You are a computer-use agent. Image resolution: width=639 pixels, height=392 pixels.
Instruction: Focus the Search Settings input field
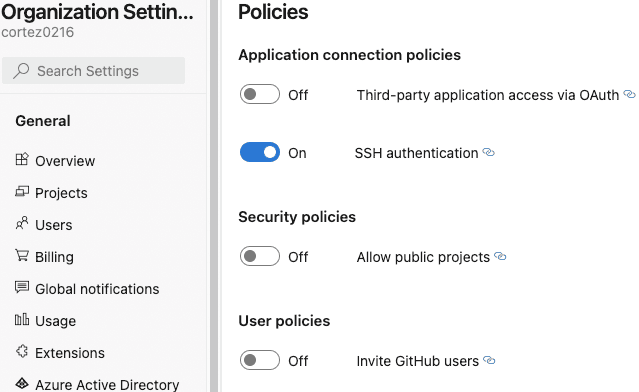point(93,70)
